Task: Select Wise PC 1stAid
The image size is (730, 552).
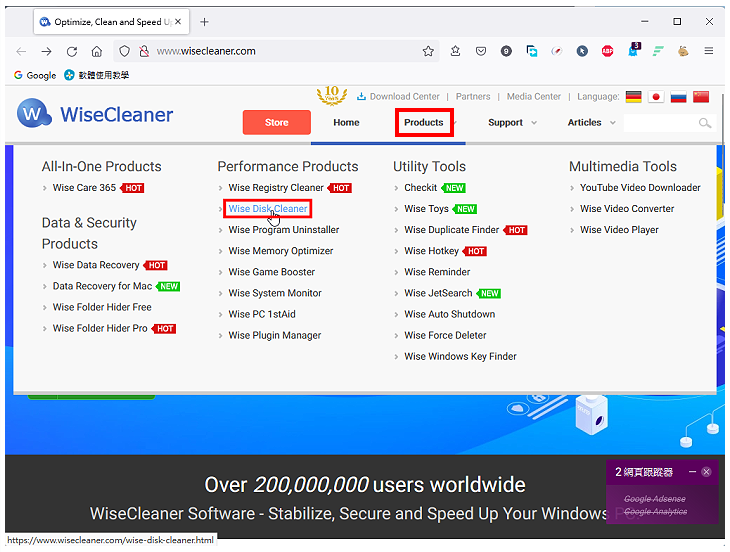Action: pyautogui.click(x=262, y=314)
